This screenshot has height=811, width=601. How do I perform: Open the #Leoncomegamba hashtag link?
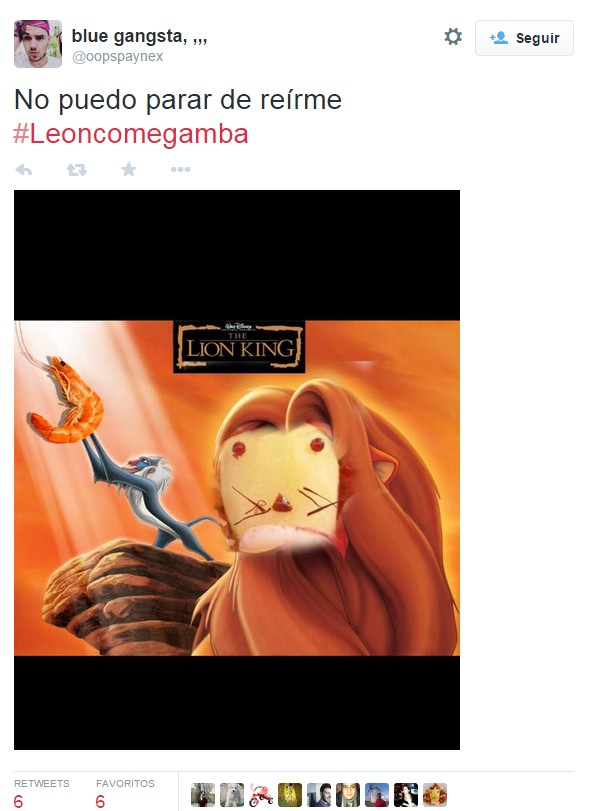tap(131, 133)
